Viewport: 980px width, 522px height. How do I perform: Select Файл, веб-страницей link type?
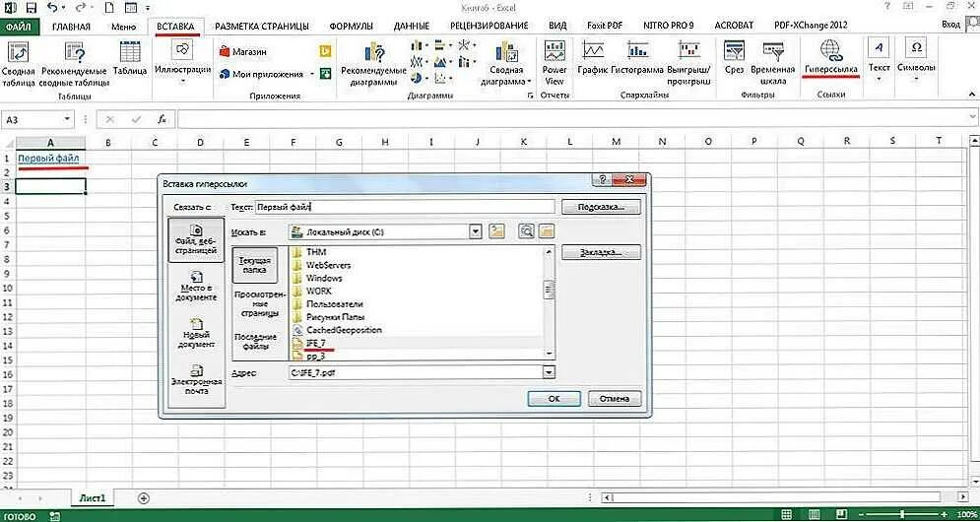coord(196,240)
